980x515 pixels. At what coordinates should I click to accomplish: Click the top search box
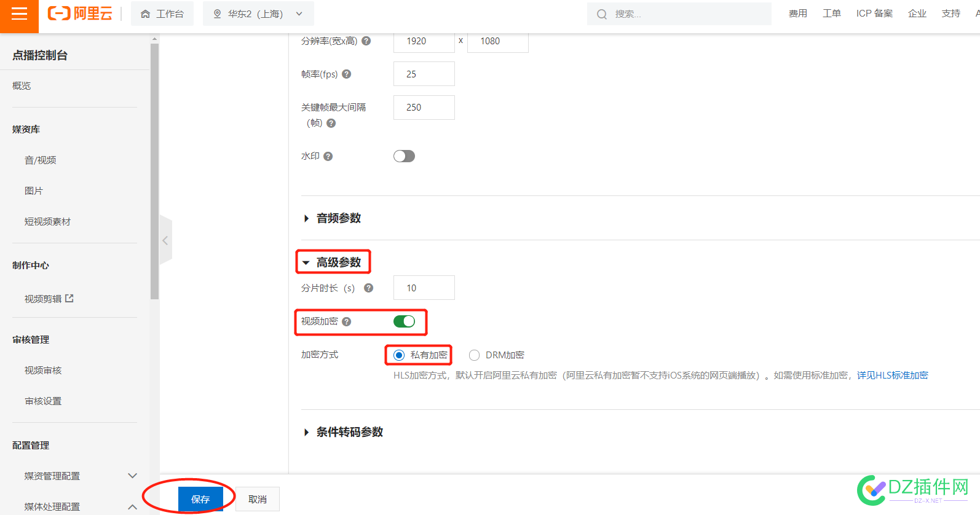(679, 14)
